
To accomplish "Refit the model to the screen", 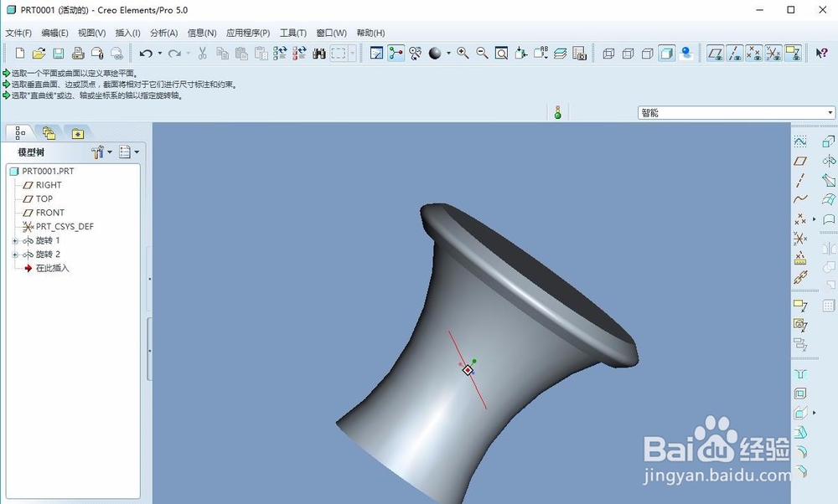I will click(501, 54).
